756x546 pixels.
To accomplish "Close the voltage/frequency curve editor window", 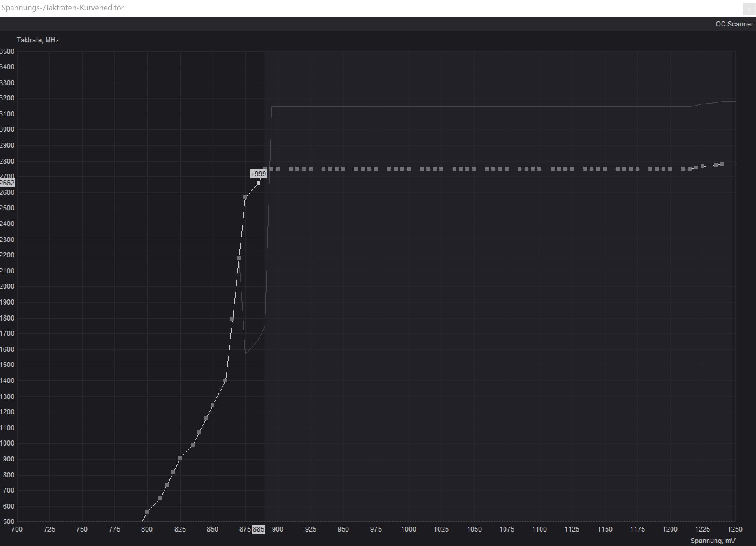I will tap(749, 9).
